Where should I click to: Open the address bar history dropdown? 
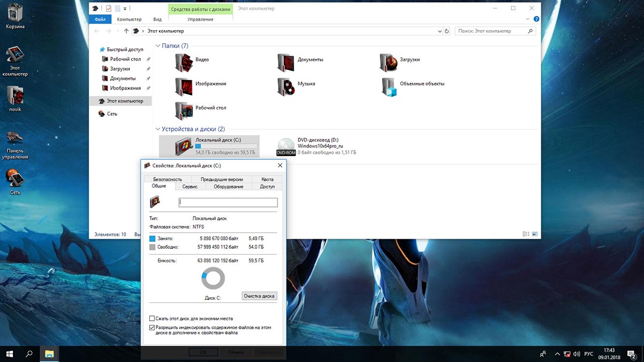(439, 31)
